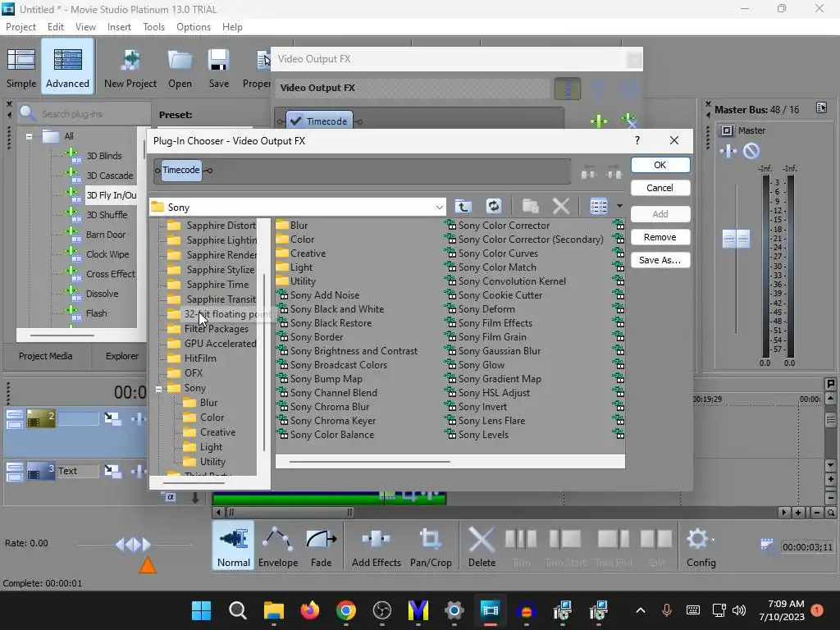
Task: Click the Text track name field
Action: pyautogui.click(x=78, y=471)
